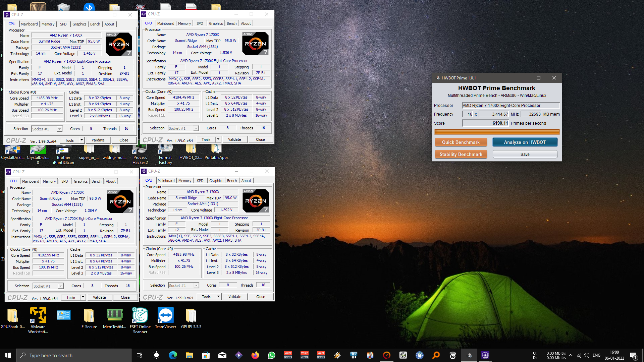Viewport: 644px width, 362px height.
Task: Open the Microsoft Store taskbar icon
Action: (x=206, y=355)
